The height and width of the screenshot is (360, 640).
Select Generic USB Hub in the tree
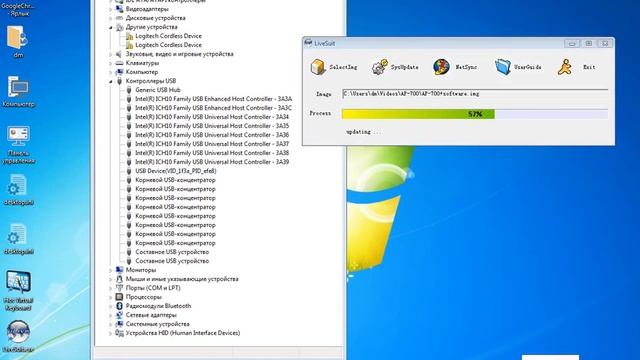(x=158, y=90)
